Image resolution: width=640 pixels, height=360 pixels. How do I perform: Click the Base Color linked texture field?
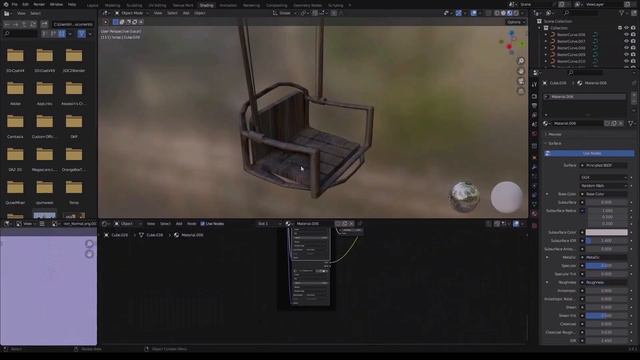[x=604, y=194]
